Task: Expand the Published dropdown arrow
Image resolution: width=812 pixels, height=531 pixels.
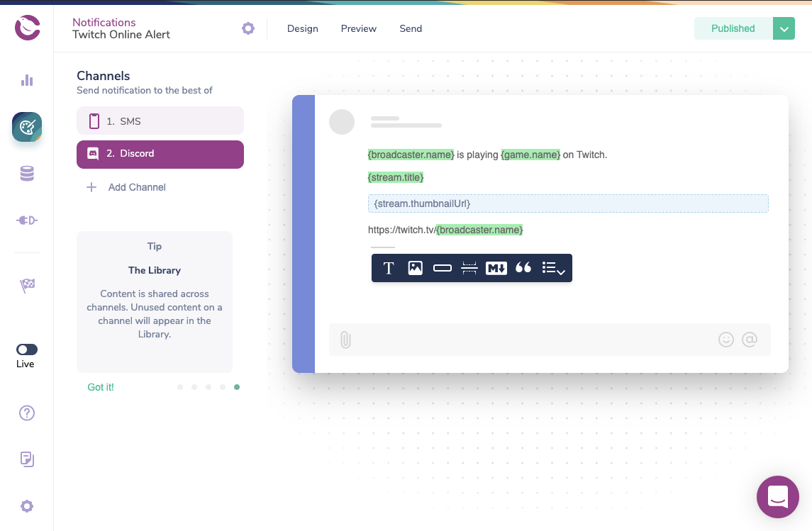Action: (784, 28)
